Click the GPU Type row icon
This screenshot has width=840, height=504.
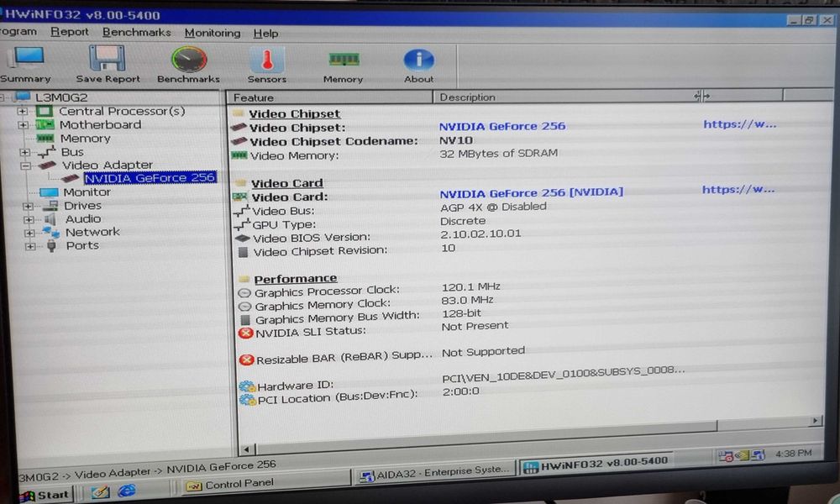(242, 224)
